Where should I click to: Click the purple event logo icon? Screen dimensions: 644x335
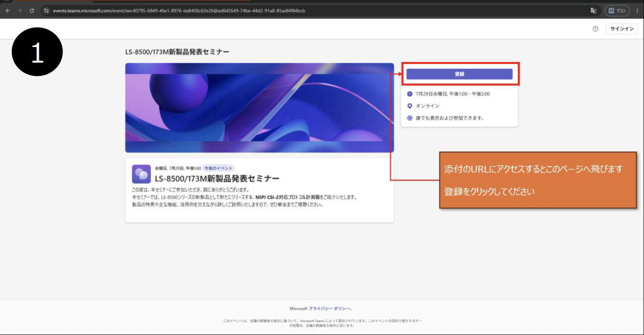[x=142, y=174]
